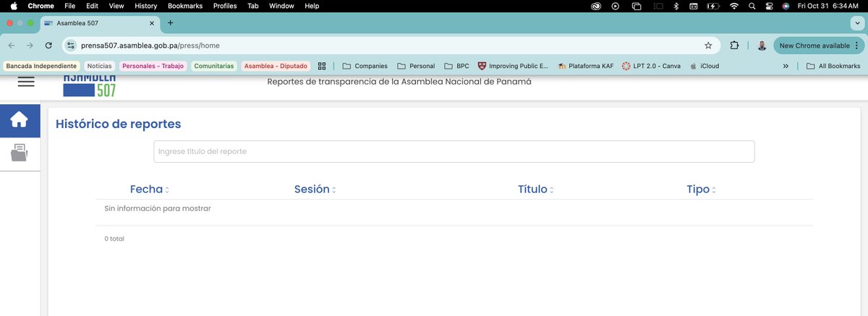This screenshot has height=316, width=868.
Task: Open the Apple menu
Action: (x=14, y=6)
